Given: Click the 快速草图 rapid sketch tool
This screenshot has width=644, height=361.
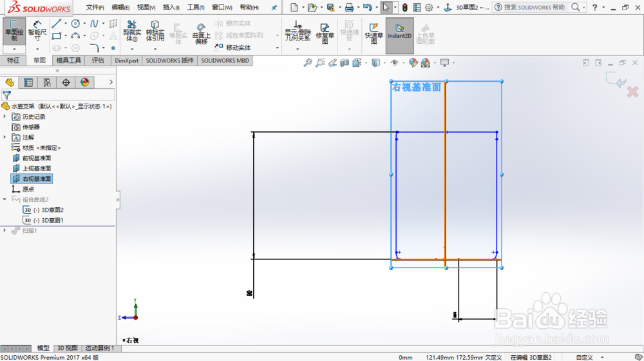Looking at the screenshot, I should (374, 33).
